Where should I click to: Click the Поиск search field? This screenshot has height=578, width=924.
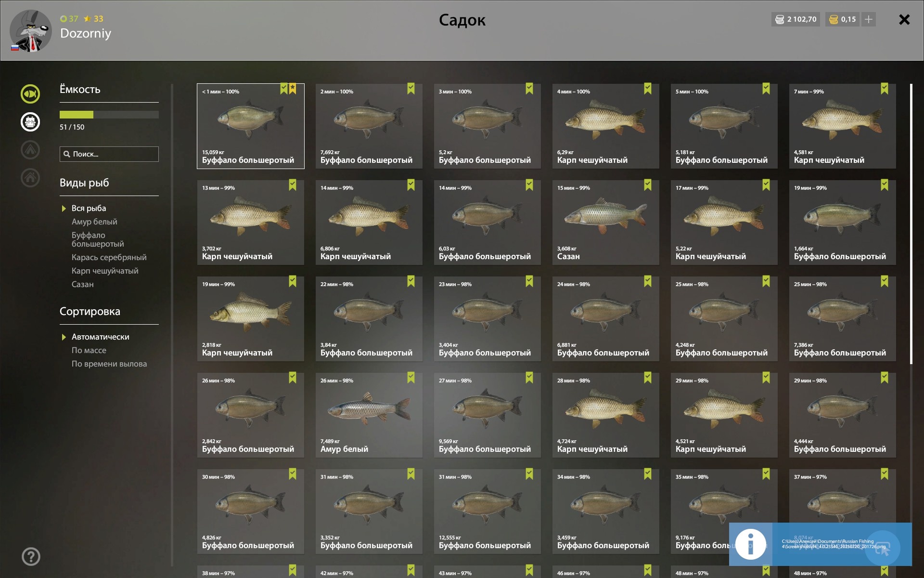[x=109, y=154]
